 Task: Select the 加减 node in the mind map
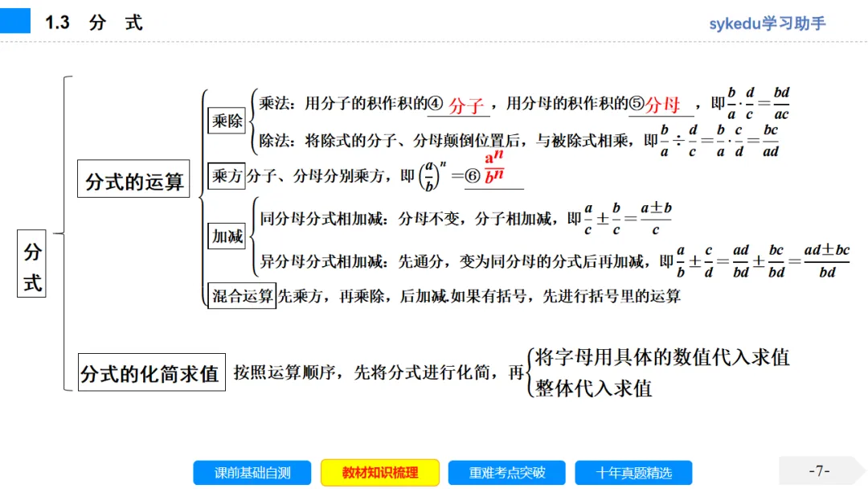(227, 236)
